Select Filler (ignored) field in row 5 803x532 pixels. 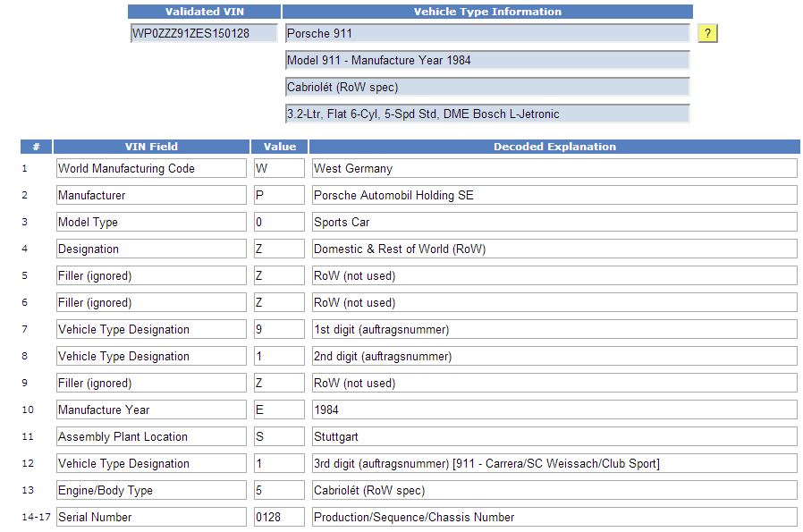[x=151, y=275]
